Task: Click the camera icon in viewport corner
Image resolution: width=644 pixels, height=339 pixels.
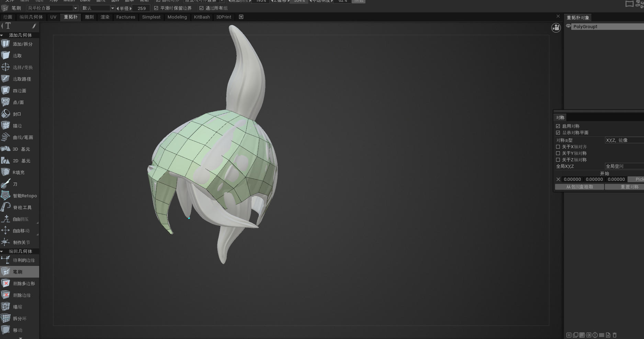Action: (556, 28)
